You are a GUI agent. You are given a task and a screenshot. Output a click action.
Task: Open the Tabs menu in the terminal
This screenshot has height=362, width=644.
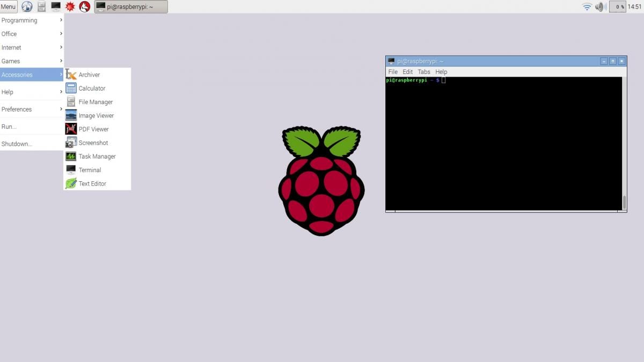point(424,71)
